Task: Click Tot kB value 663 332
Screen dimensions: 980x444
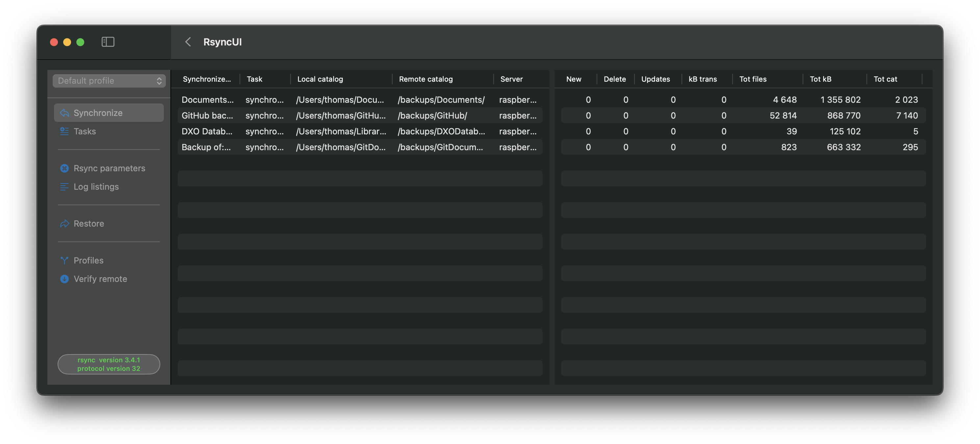Action: [x=843, y=147]
